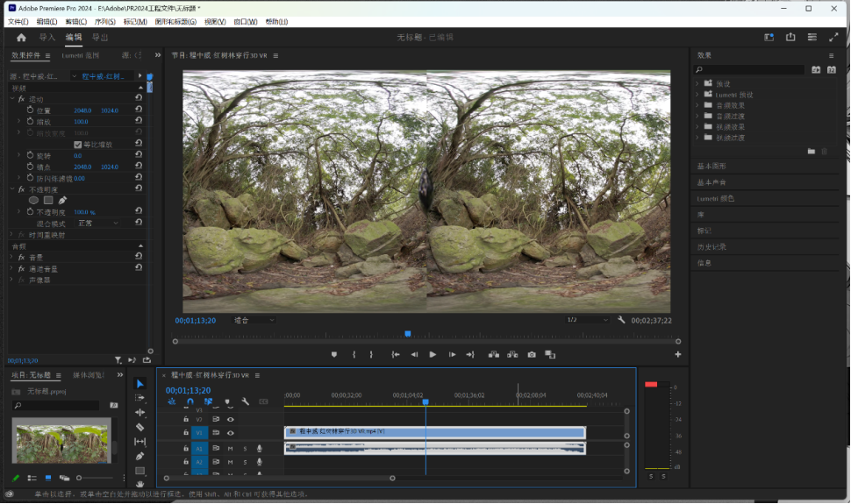The width and height of the screenshot is (851, 504).
Task: Expand the Lumetri 预设 folder in effects
Action: point(697,95)
